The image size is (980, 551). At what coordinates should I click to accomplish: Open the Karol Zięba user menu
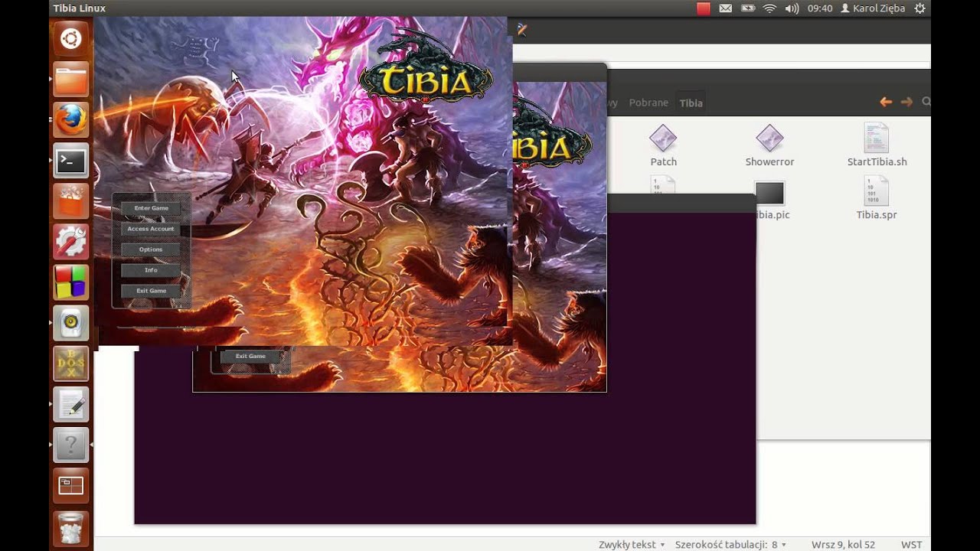[873, 8]
